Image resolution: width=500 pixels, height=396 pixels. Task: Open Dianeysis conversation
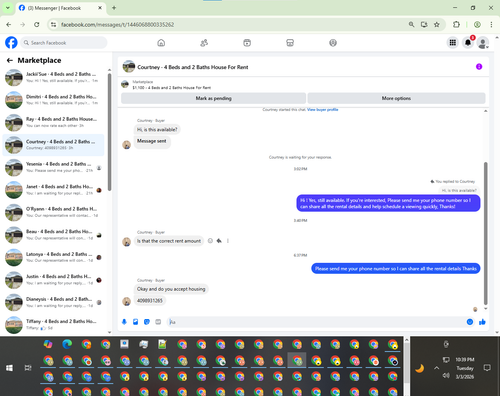(53, 302)
